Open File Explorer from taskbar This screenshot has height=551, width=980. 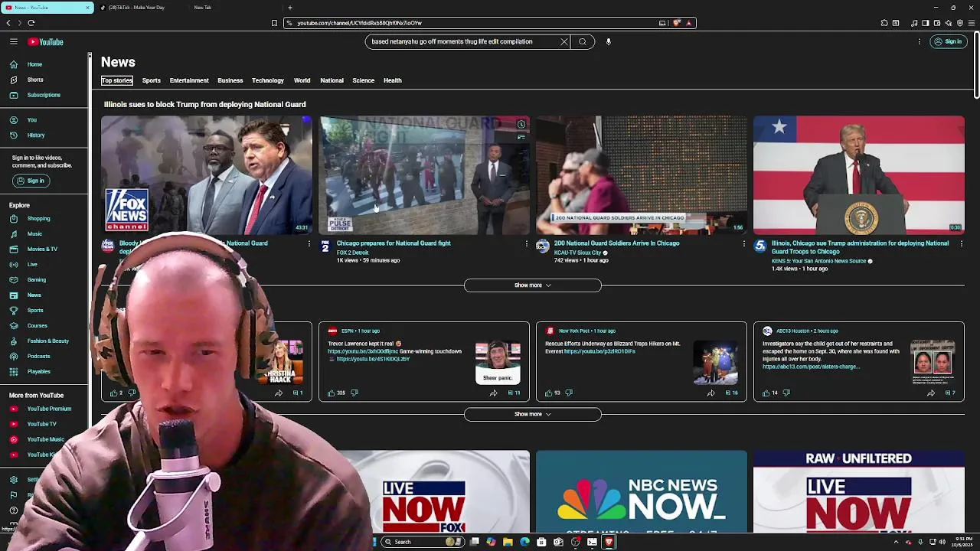click(508, 542)
